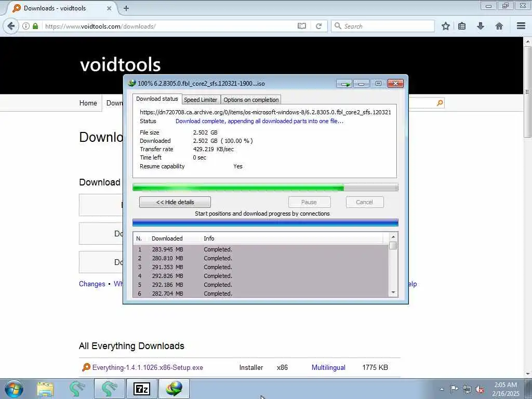Click the N. column header
This screenshot has height=399, width=532.
(141, 238)
